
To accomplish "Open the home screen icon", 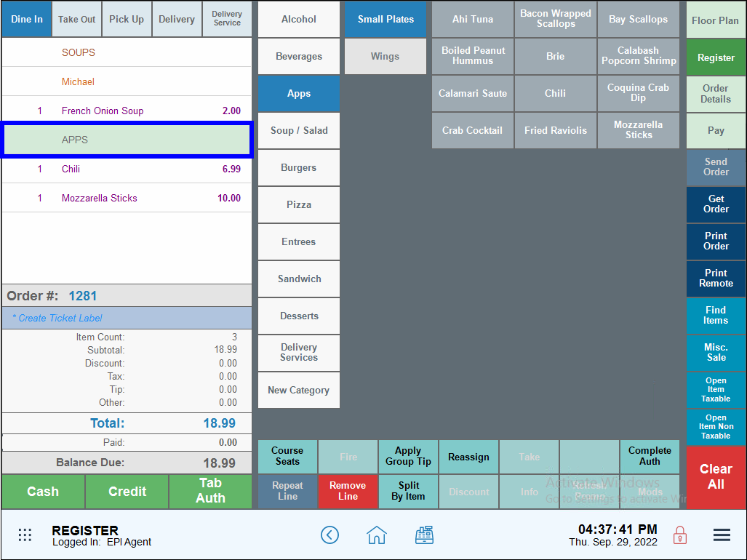I will tap(376, 535).
